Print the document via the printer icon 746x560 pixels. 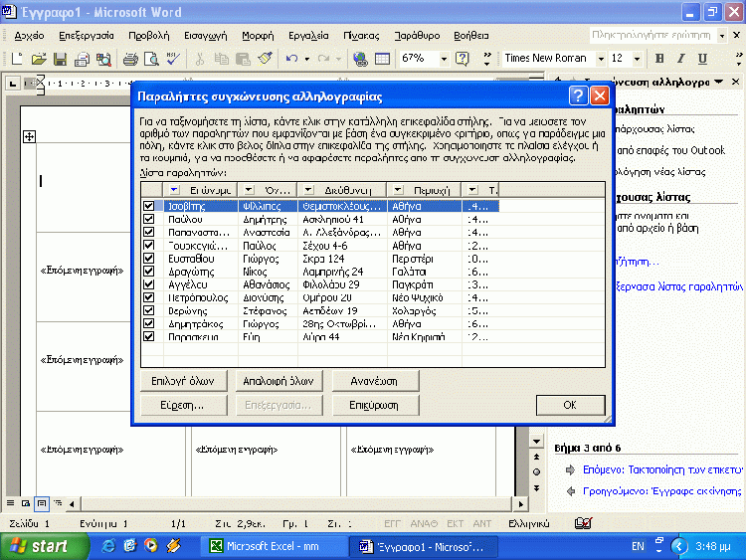pyautogui.click(x=130, y=59)
